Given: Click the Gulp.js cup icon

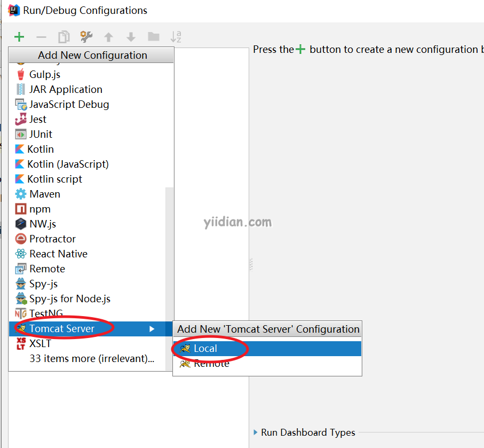Looking at the screenshot, I should coord(21,74).
